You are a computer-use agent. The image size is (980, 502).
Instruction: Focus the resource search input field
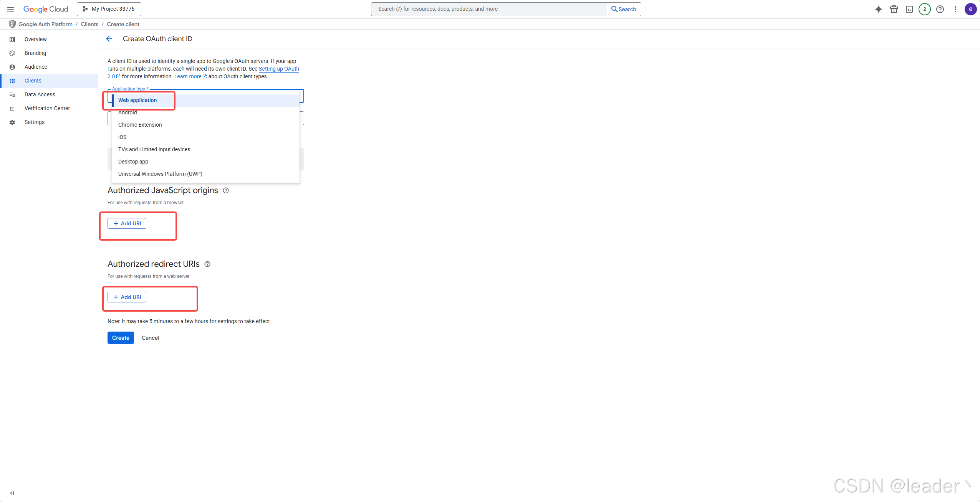tap(488, 9)
